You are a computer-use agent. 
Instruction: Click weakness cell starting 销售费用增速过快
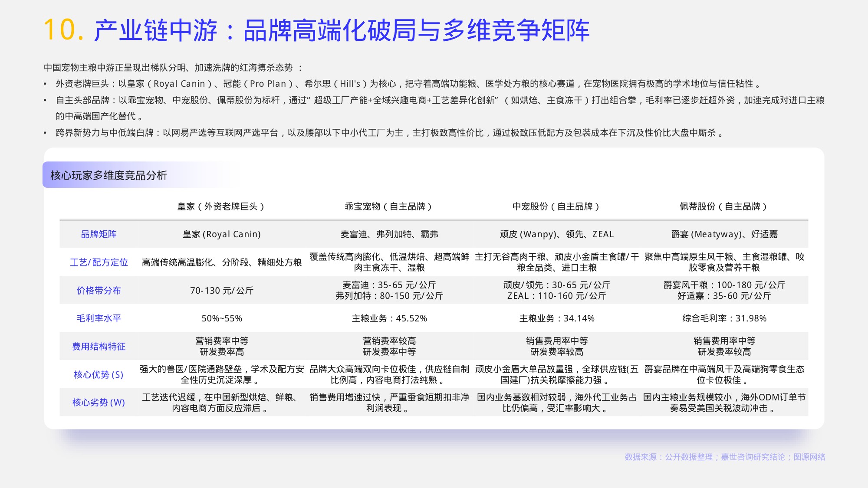point(389,403)
